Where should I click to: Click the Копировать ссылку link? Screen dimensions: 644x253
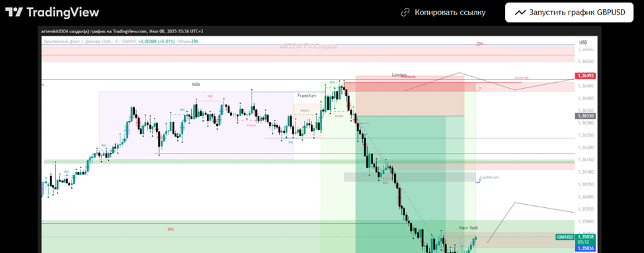pos(443,13)
